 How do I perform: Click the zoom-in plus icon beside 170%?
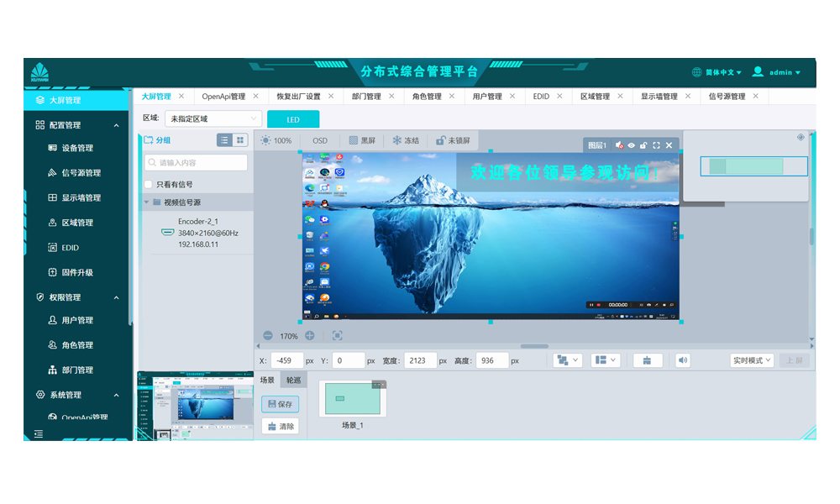click(x=310, y=336)
